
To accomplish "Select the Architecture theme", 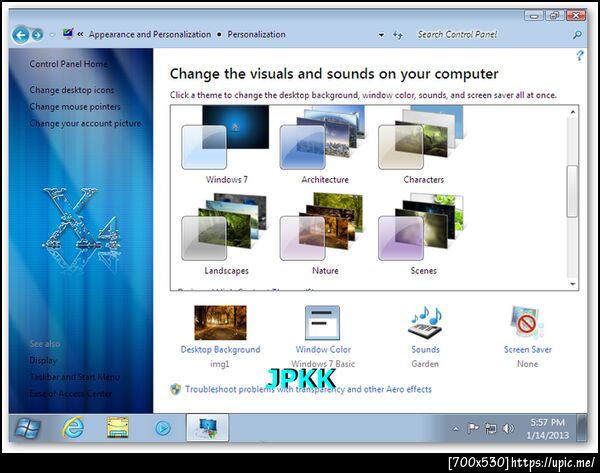I will pyautogui.click(x=325, y=146).
